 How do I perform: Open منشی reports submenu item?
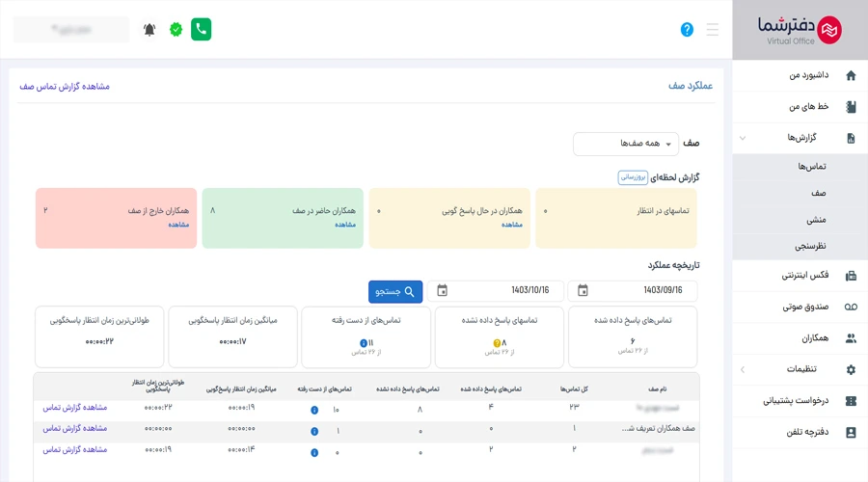pyautogui.click(x=816, y=220)
